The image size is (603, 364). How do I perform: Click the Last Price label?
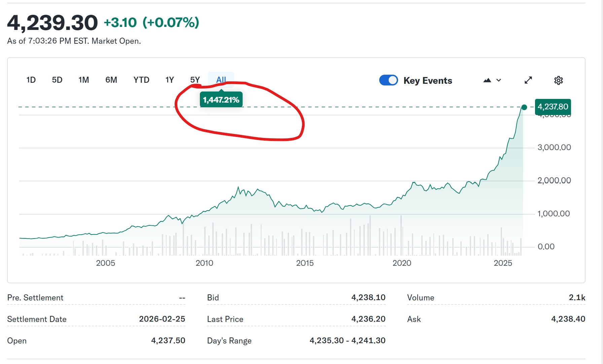pos(225,319)
